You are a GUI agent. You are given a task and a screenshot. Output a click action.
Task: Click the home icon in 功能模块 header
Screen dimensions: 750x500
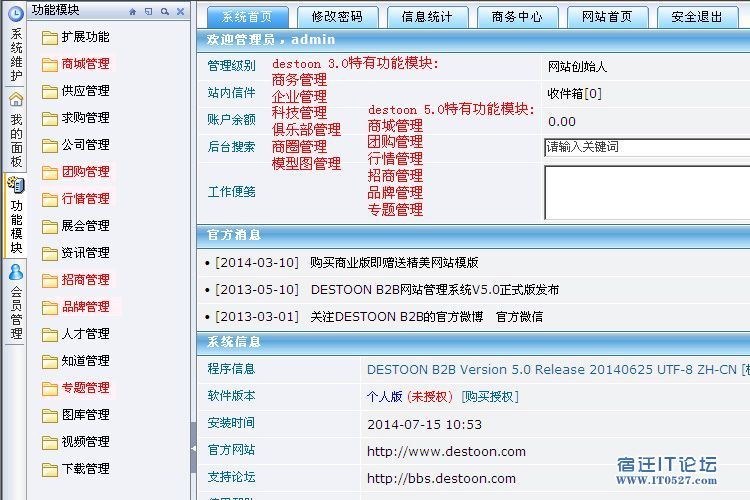coord(132,11)
